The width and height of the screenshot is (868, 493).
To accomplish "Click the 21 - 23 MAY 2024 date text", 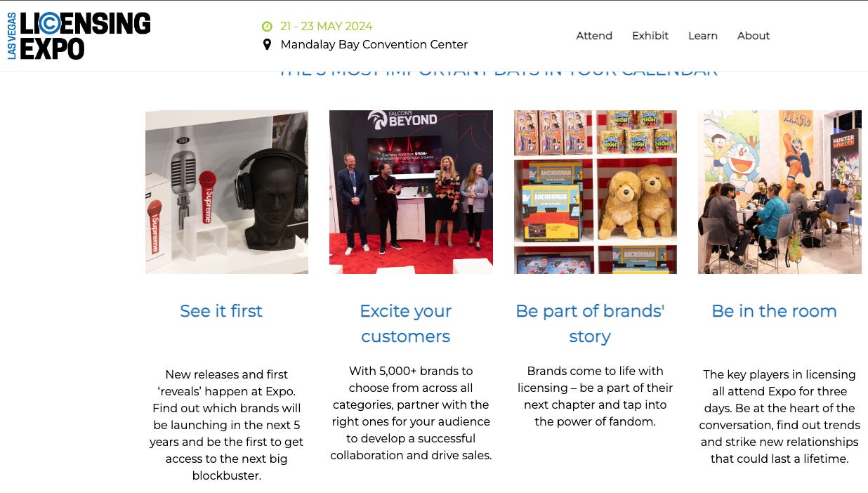I will pyautogui.click(x=327, y=27).
